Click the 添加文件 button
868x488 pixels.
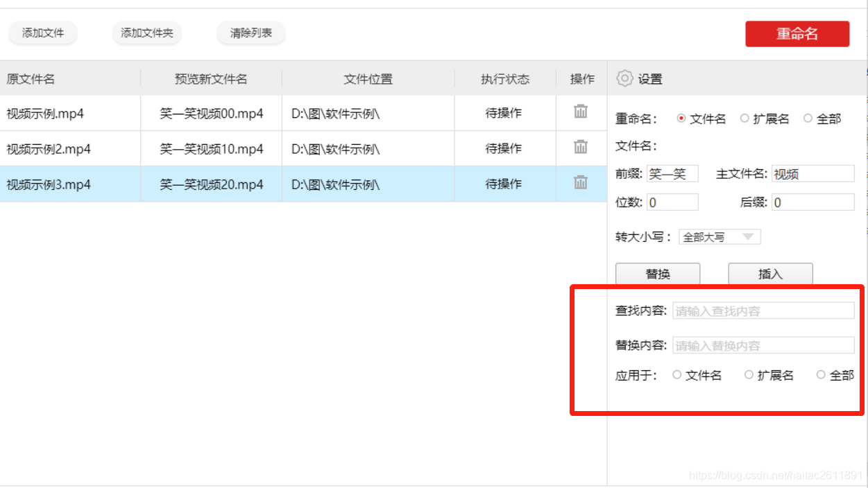pyautogui.click(x=43, y=33)
